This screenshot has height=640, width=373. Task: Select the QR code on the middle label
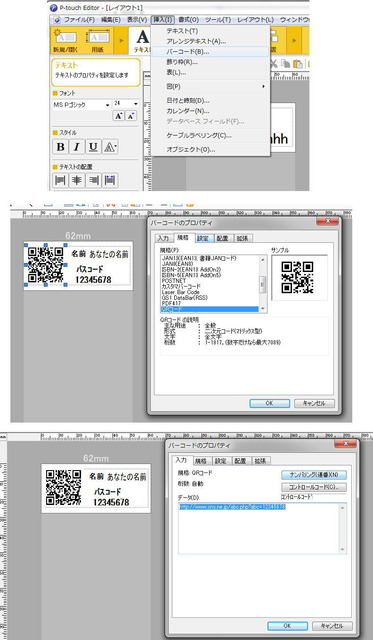tap(46, 265)
